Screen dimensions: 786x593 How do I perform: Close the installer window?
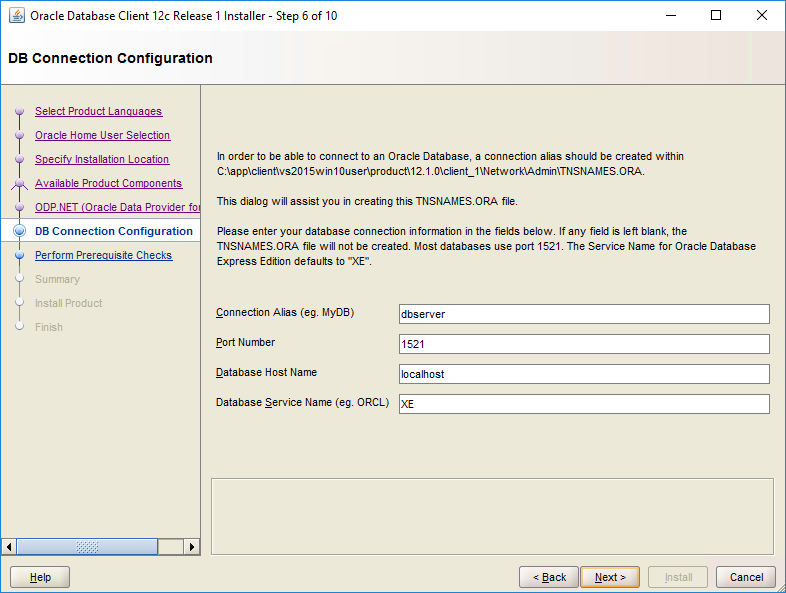761,16
